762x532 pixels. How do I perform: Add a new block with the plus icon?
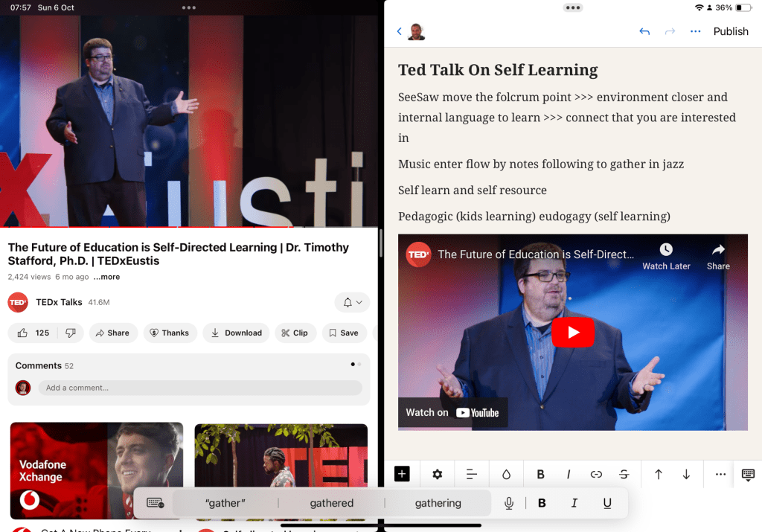pos(402,474)
